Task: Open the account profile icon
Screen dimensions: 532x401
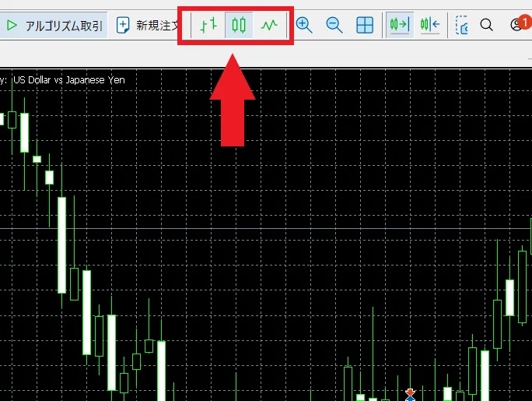Action: point(516,26)
